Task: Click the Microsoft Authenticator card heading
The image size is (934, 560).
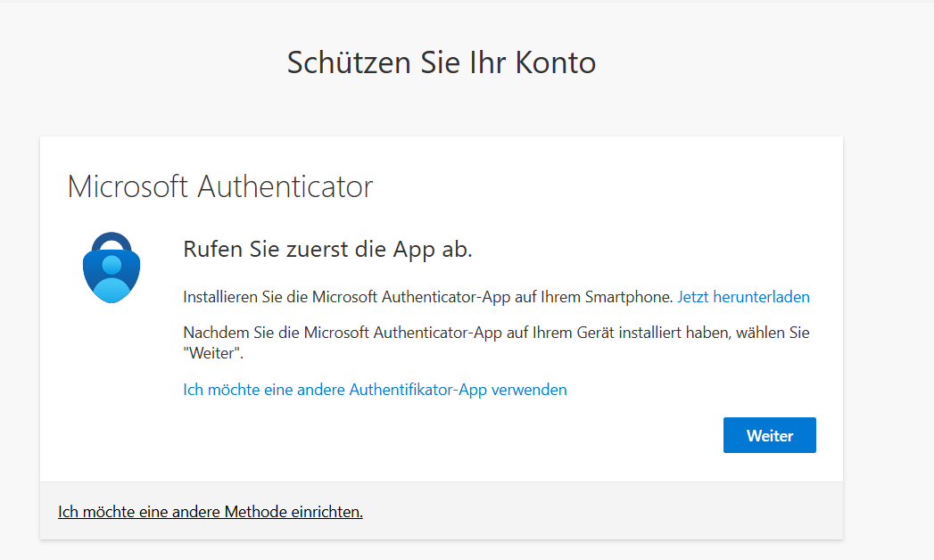Action: (220, 186)
